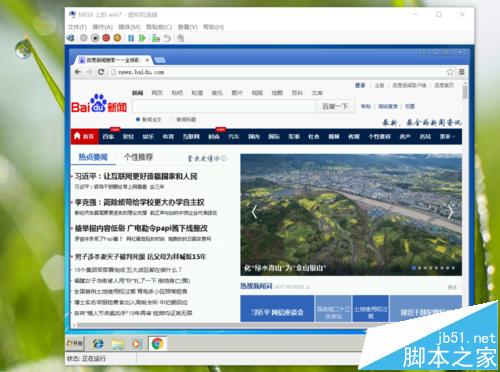Viewport: 500px width, 372px height.
Task: Click the orange Save state toolbar icon
Action: (x=117, y=38)
